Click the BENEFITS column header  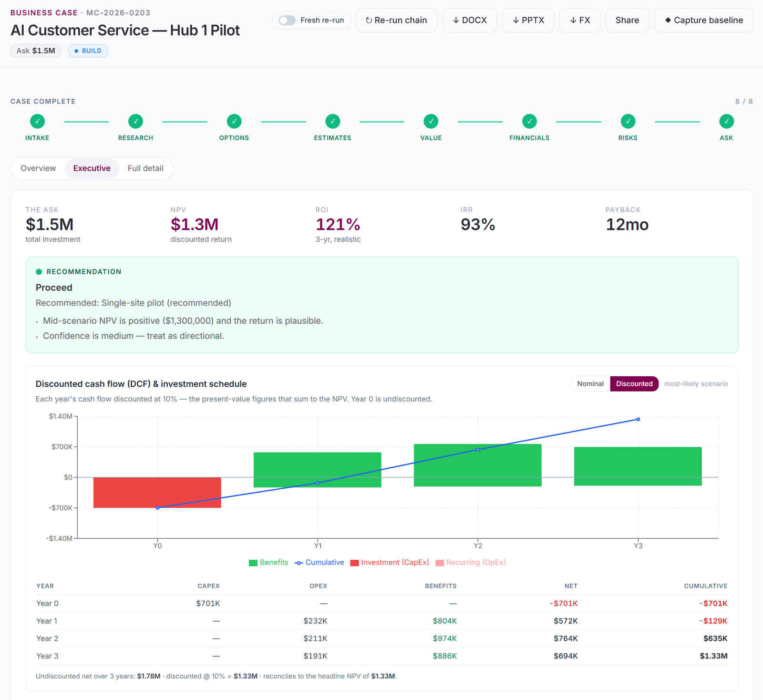point(441,586)
